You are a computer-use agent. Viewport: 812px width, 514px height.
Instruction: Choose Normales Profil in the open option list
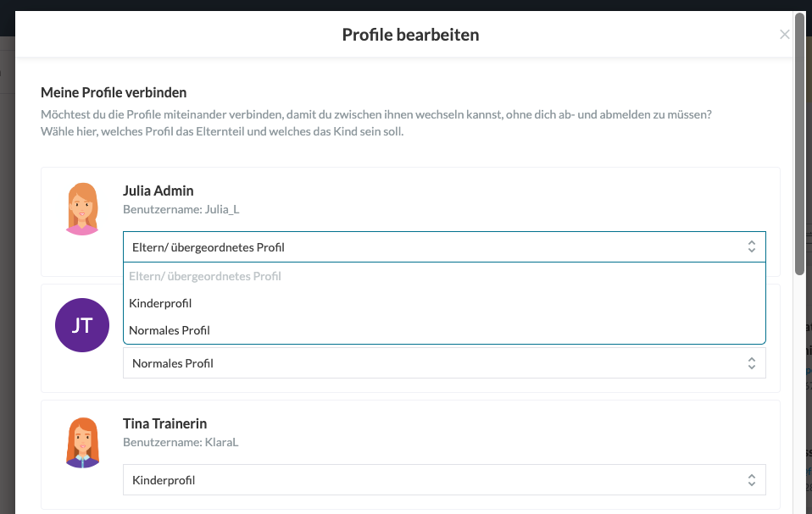(170, 330)
